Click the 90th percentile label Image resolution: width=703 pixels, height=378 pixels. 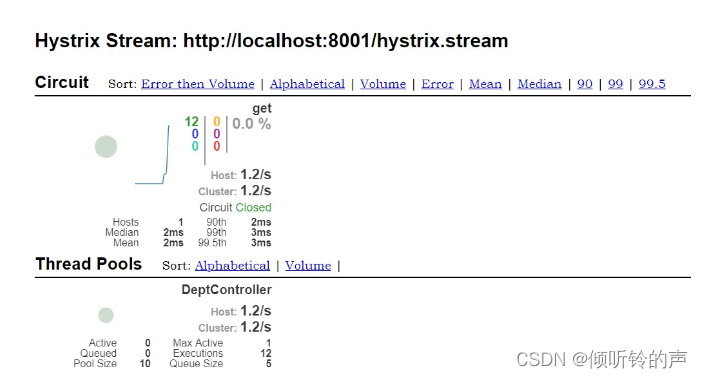tap(216, 222)
